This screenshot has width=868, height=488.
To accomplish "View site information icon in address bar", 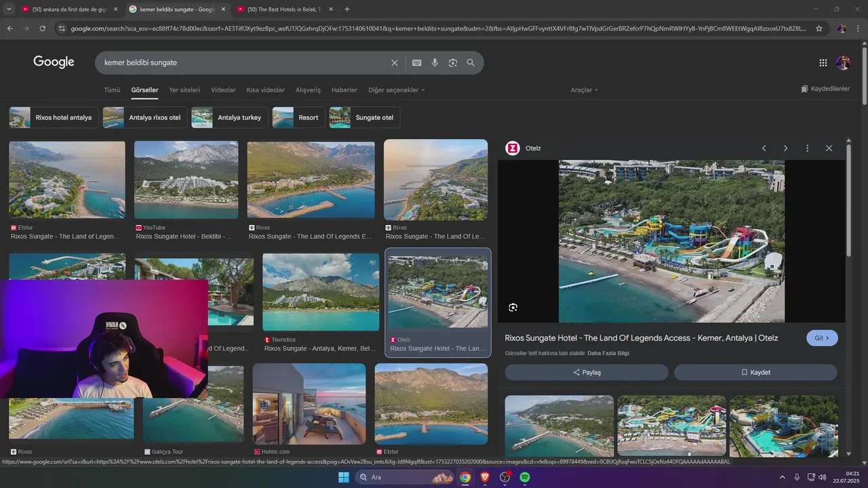I will coord(62,28).
